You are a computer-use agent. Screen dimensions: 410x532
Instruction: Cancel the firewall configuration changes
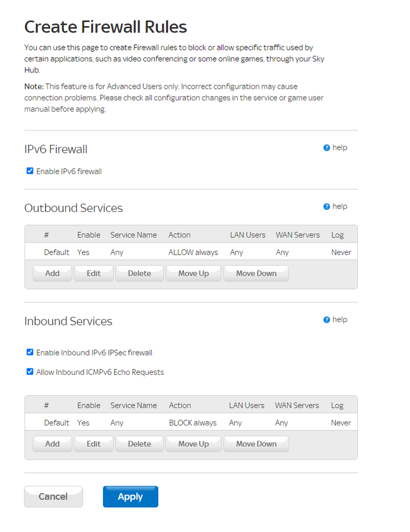pyautogui.click(x=53, y=496)
